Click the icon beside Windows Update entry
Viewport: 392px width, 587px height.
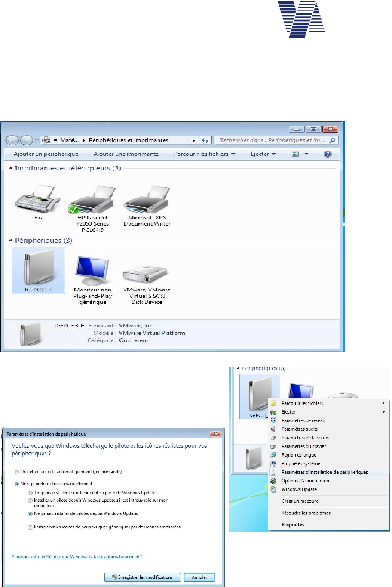point(273,489)
